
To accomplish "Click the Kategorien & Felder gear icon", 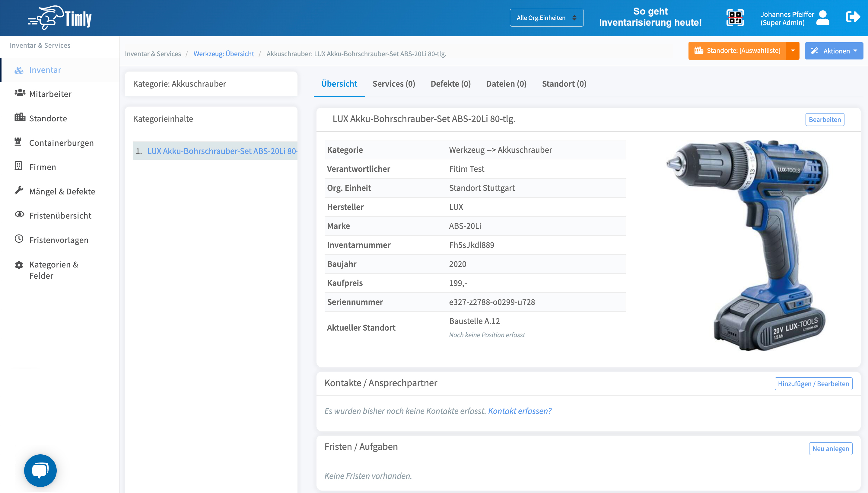I will 19,265.
